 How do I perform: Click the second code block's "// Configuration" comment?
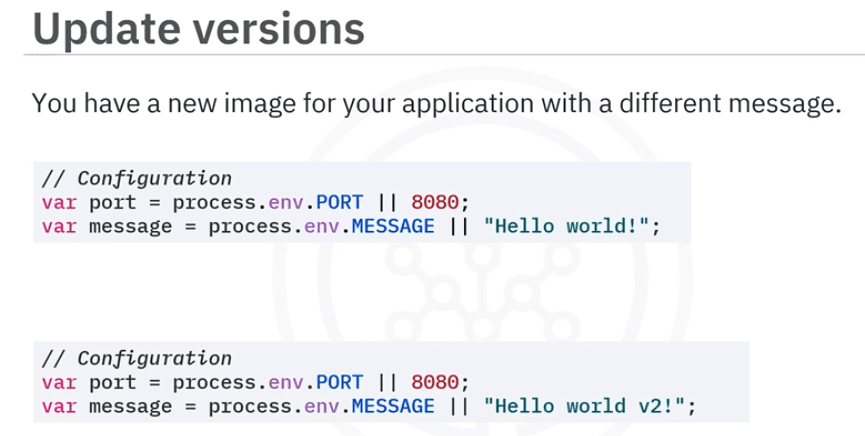pyautogui.click(x=136, y=358)
